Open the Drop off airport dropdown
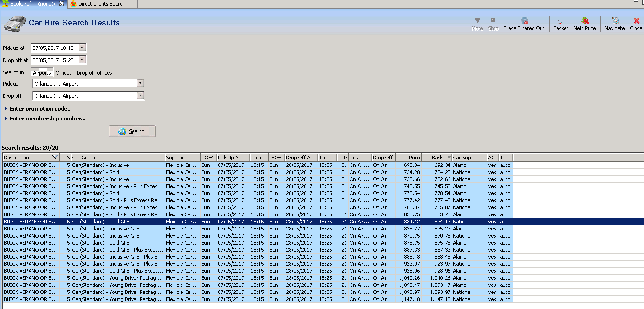The image size is (644, 309). [140, 95]
